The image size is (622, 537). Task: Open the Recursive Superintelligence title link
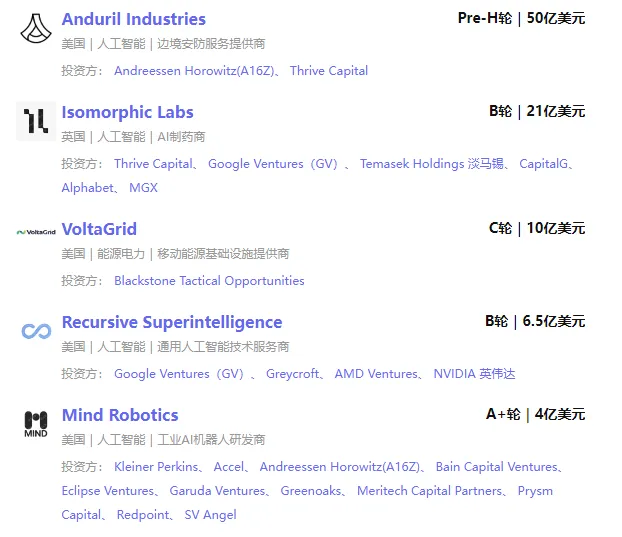pos(172,322)
